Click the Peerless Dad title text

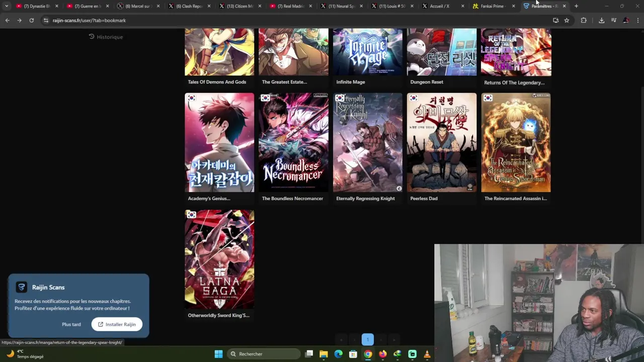pyautogui.click(x=424, y=199)
